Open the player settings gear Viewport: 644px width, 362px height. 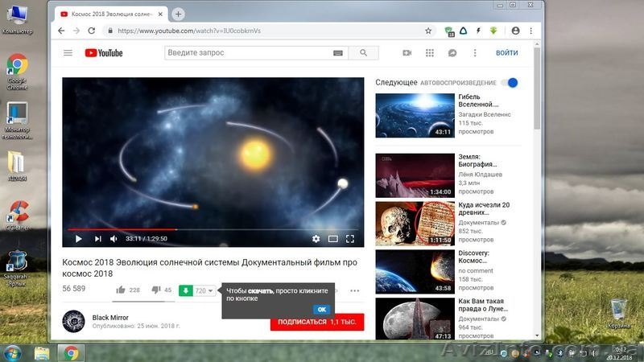[x=316, y=239]
